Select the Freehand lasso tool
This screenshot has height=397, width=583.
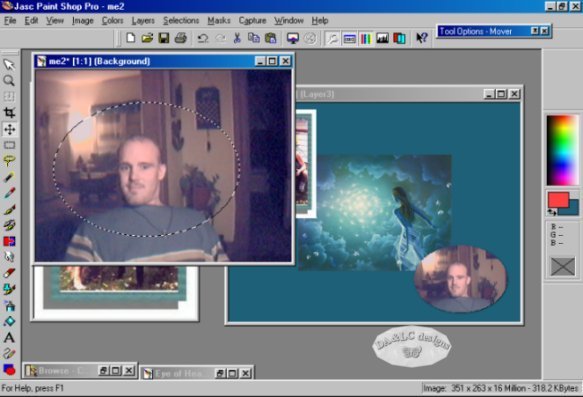9,161
